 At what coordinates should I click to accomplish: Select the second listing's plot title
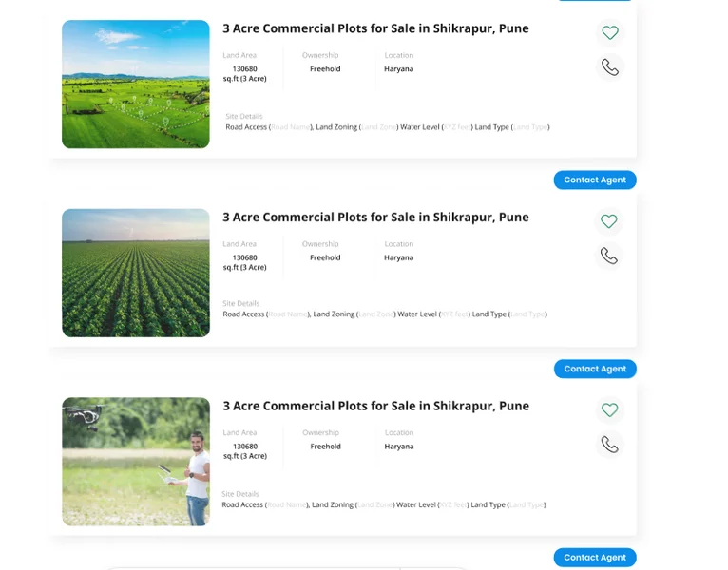coord(375,218)
